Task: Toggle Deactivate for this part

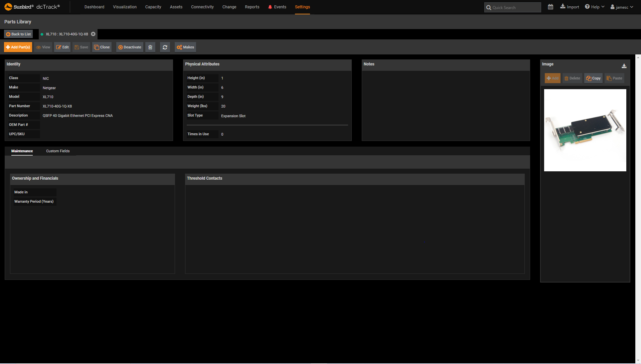Action: 129,47
